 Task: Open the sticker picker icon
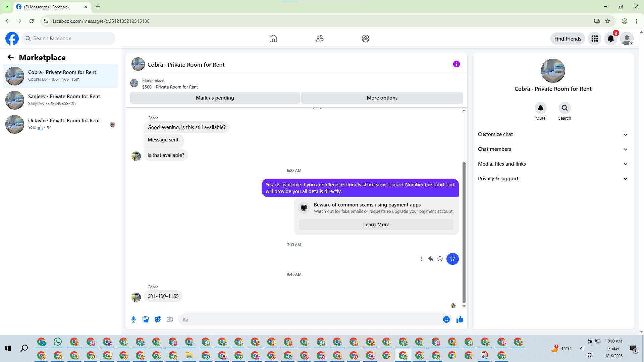pos(158,319)
